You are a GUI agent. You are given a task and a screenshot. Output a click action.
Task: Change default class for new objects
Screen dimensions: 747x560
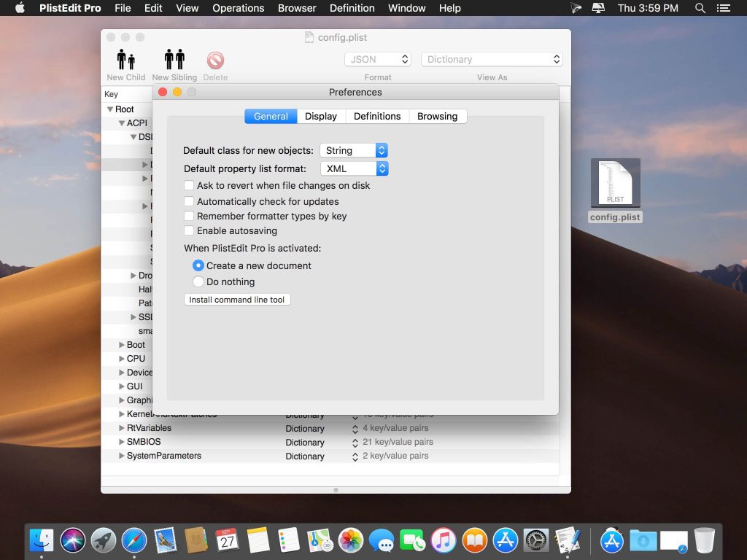pos(354,150)
